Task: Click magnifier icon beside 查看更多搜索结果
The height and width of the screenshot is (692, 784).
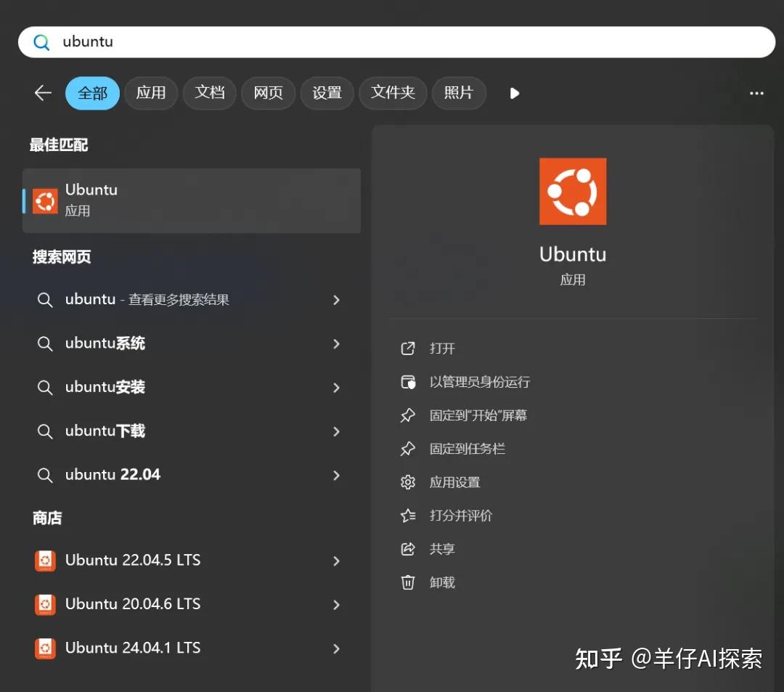Action: click(45, 300)
